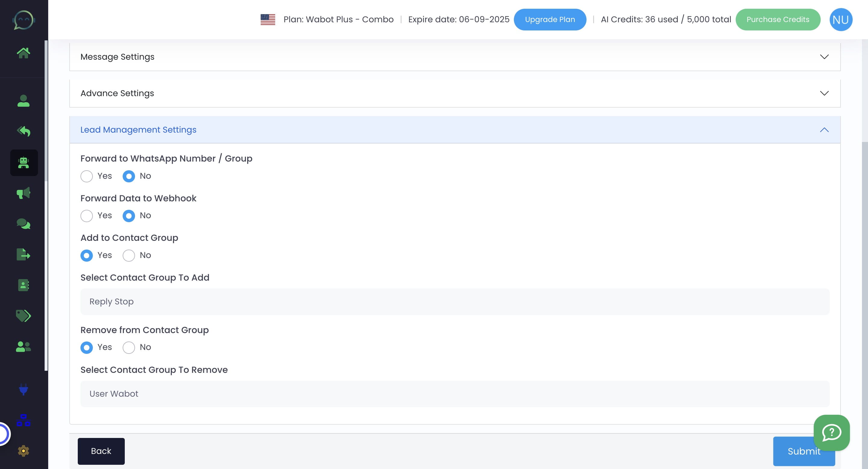Enable Forward Data to Webhook

(x=86, y=216)
